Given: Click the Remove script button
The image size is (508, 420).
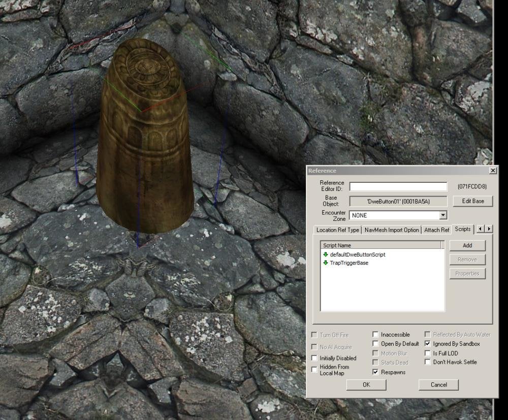Looking at the screenshot, I should pos(467,260).
